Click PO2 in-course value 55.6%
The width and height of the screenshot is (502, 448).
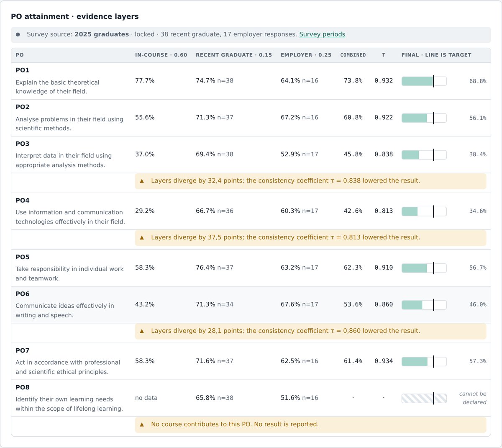point(145,117)
